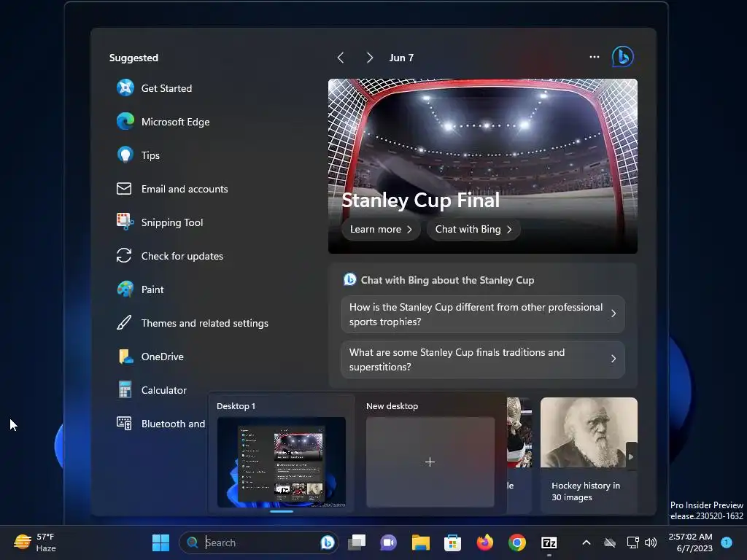Click the Chat with Bing button
747x560 pixels.
click(x=473, y=229)
